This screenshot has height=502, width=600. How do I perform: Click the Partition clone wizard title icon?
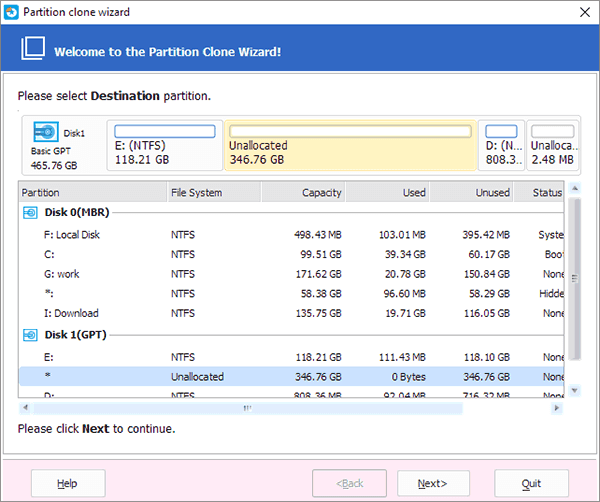[x=12, y=12]
